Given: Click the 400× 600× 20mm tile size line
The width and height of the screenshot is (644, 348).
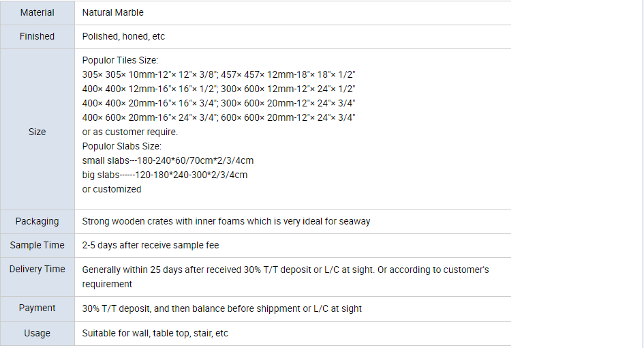Looking at the screenshot, I should coord(219,117).
